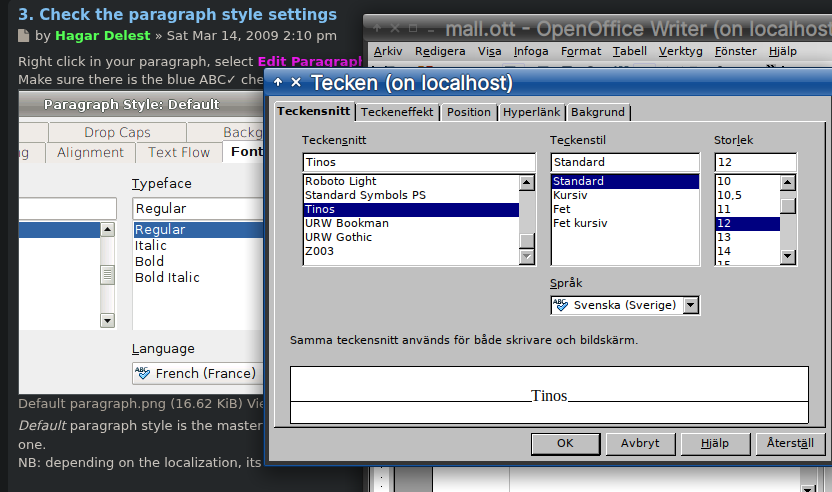Select Kursiv style
The width and height of the screenshot is (832, 492).
tap(625, 195)
